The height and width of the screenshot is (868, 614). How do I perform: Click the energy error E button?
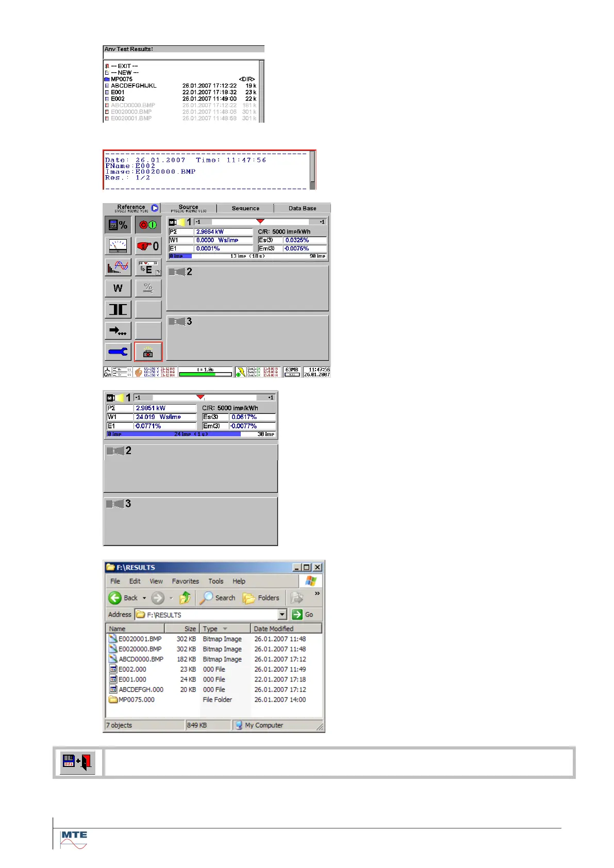point(148,267)
